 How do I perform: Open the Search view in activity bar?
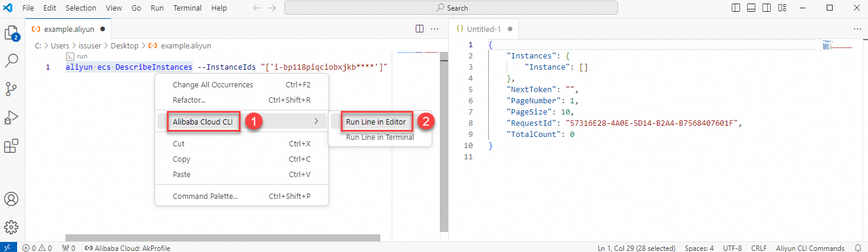[12, 60]
